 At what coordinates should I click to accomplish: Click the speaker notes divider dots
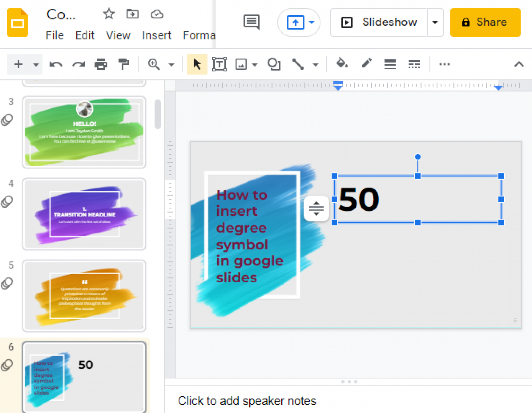tap(349, 382)
